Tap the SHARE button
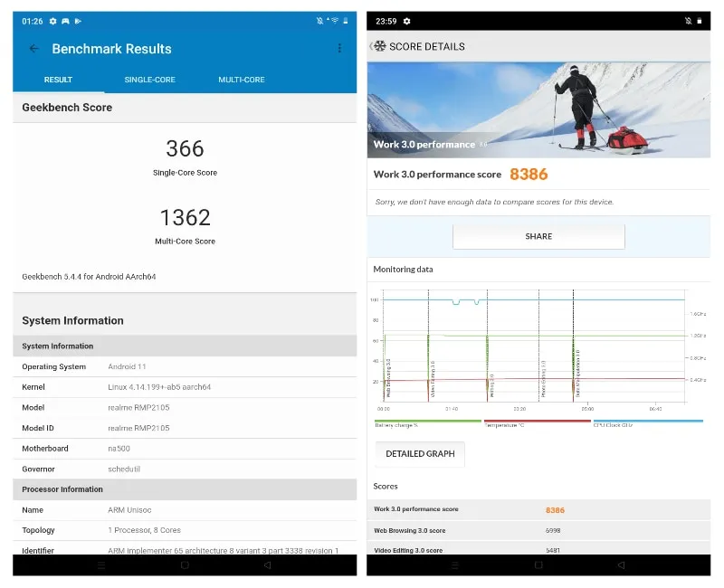 [538, 236]
